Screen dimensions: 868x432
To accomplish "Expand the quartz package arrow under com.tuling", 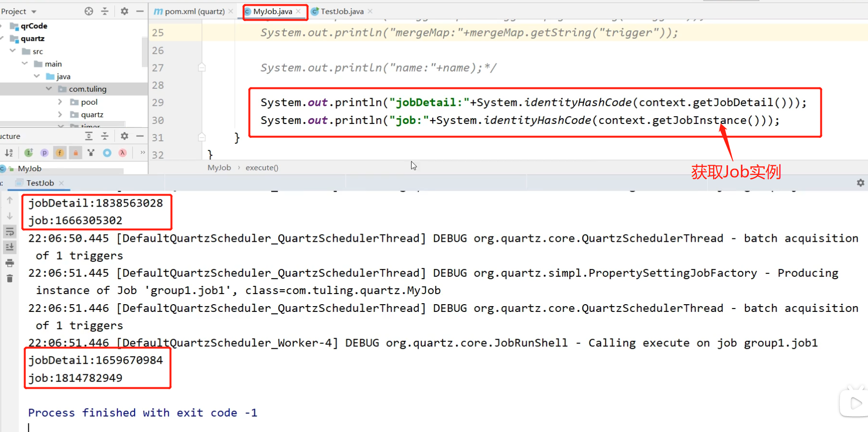I will click(x=60, y=114).
